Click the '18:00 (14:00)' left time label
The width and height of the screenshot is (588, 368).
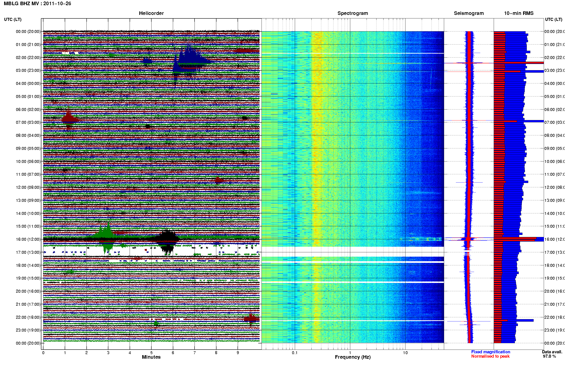point(28,265)
